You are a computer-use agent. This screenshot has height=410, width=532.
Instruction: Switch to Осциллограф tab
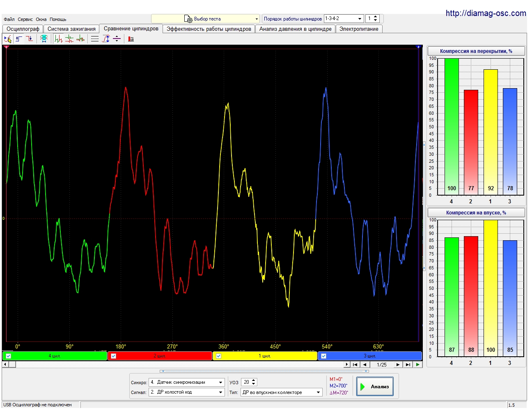(x=23, y=29)
